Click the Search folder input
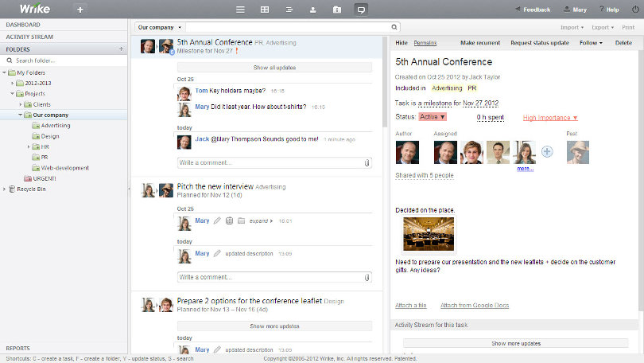 64,60
